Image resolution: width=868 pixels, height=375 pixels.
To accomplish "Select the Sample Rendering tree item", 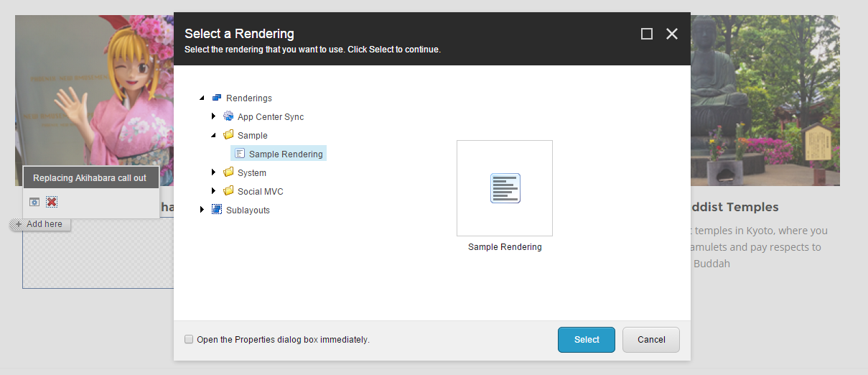I will [x=286, y=154].
